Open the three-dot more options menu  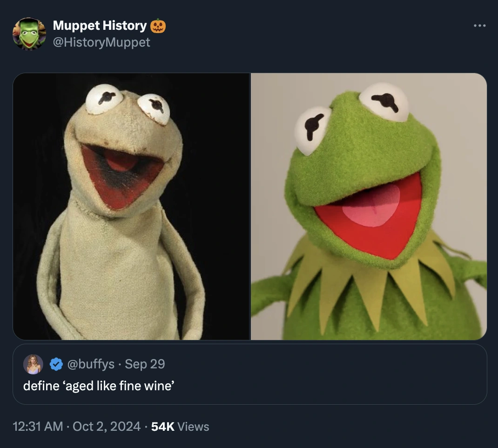click(479, 26)
